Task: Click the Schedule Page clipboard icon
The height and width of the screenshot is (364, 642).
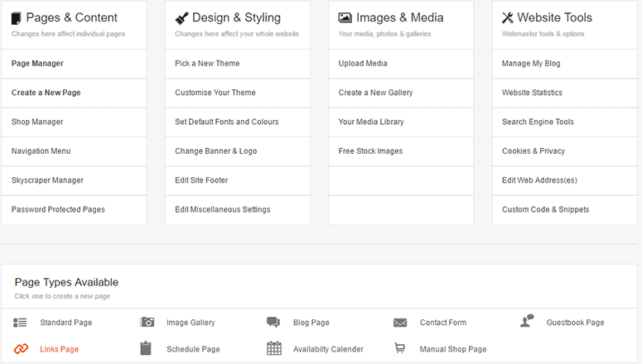Action: point(147,348)
